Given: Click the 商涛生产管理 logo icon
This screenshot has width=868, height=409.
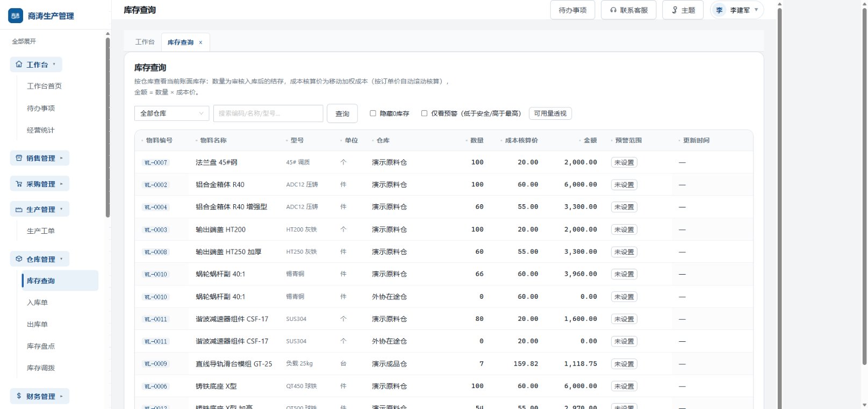Looking at the screenshot, I should click(x=16, y=16).
